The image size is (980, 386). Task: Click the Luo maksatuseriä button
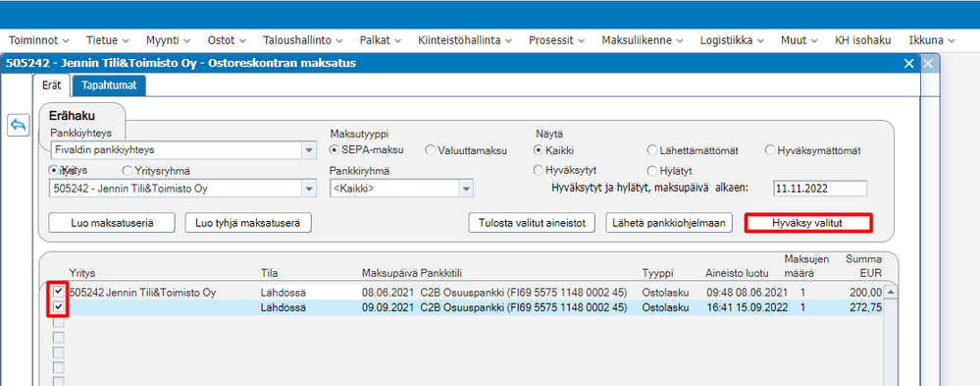(x=113, y=223)
